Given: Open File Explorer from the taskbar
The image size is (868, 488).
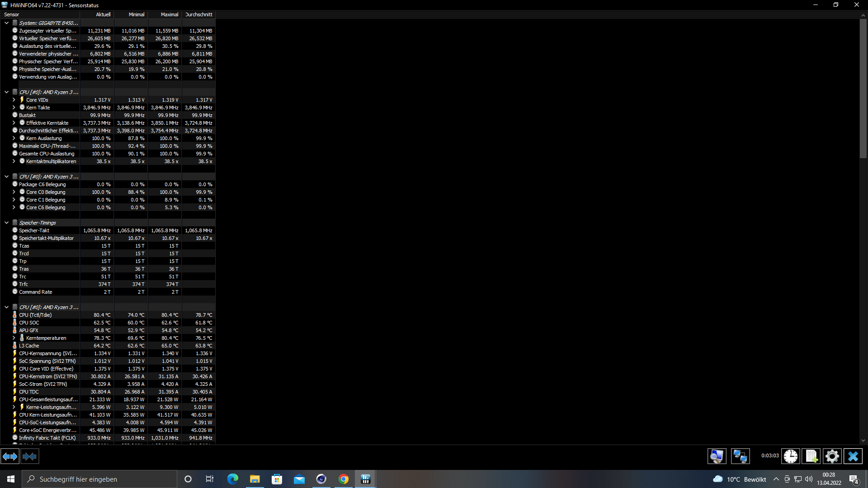Looking at the screenshot, I should (x=255, y=479).
